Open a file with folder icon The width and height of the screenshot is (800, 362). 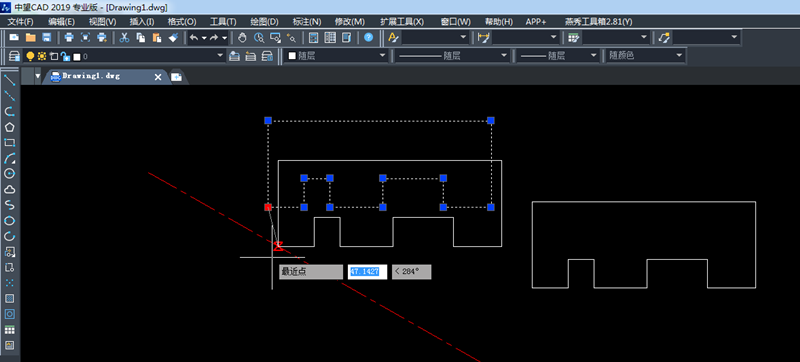click(x=31, y=37)
